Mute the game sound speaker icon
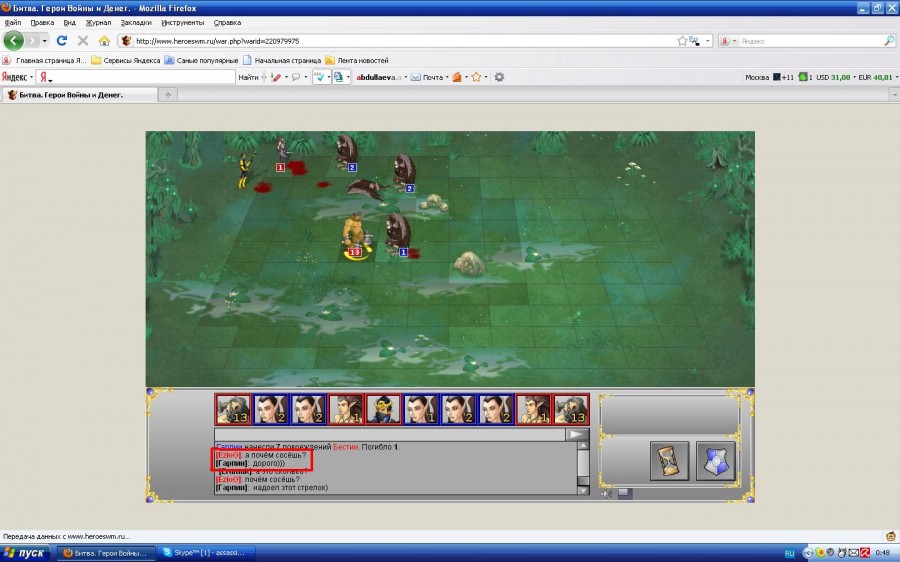900x562 pixels. click(x=607, y=494)
